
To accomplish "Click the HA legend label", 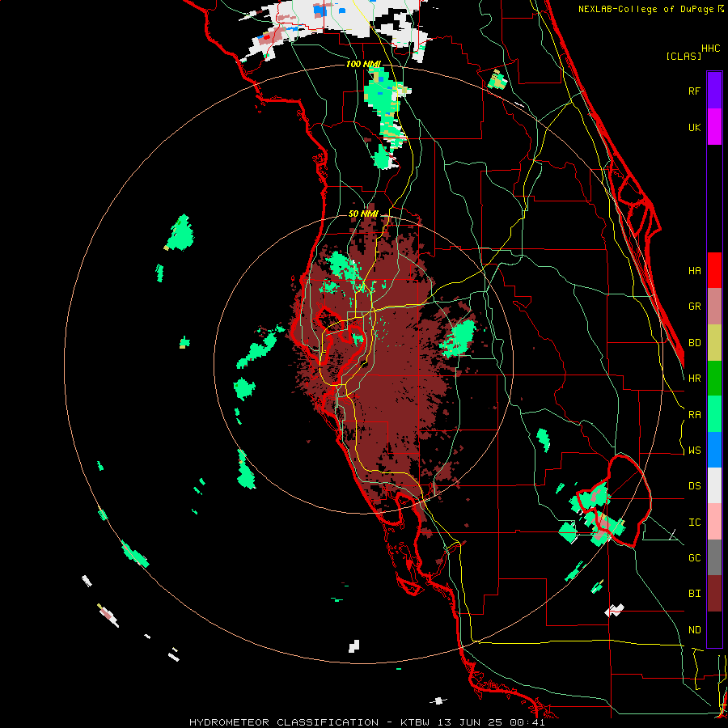I will (694, 271).
